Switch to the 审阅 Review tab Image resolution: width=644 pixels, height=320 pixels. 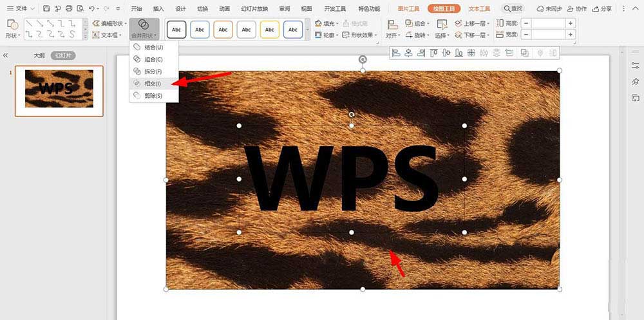[284, 8]
